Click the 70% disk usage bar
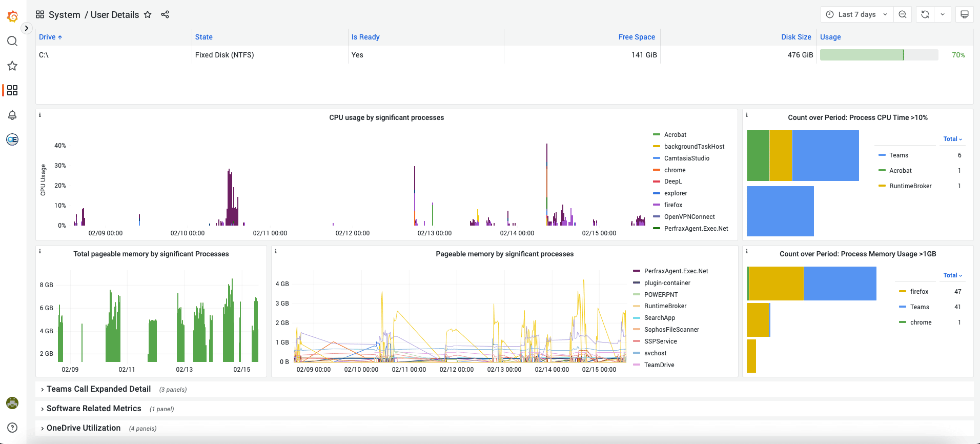The image size is (980, 444). (879, 55)
